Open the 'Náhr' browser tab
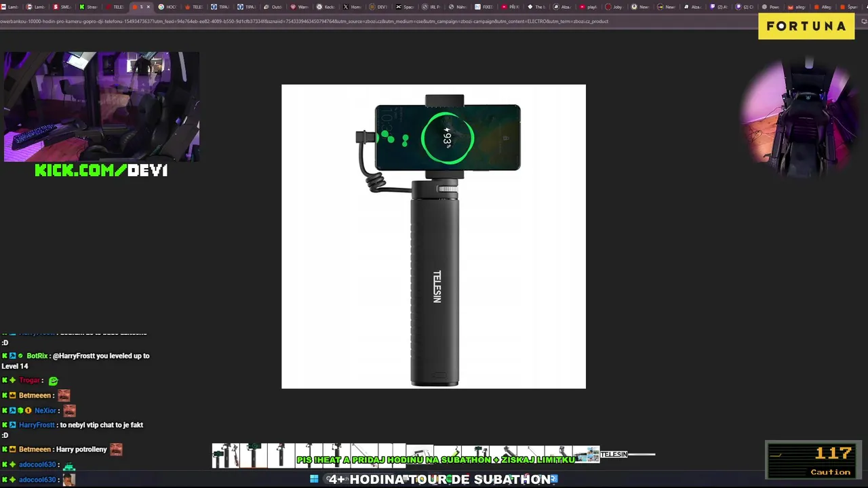 [x=458, y=7]
